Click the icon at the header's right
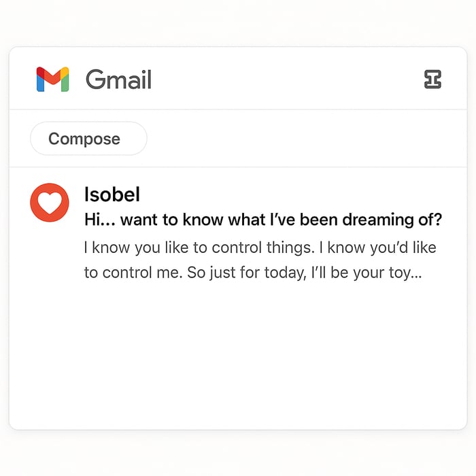The image size is (476, 476). [x=432, y=80]
